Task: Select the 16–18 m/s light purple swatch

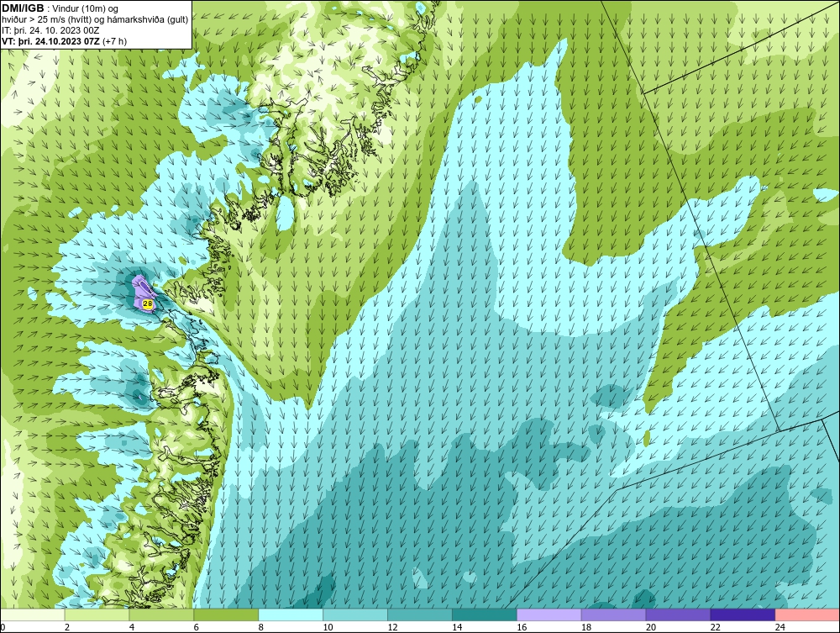Action: (549, 615)
